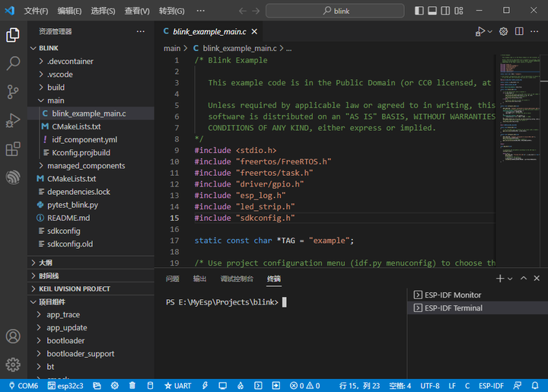The width and height of the screenshot is (548, 392).
Task: Select the ESP-IDF Monitor terminal
Action: pyautogui.click(x=478, y=295)
